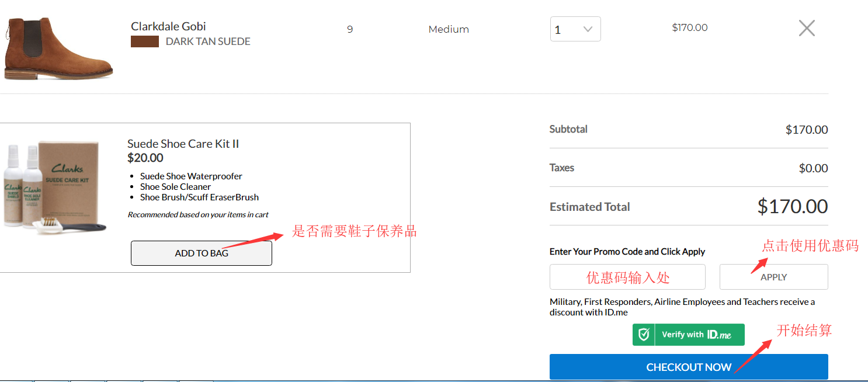Viewport: 868px width, 382px height.
Task: Click the Clarkdale Gobi product name
Action: tap(168, 26)
